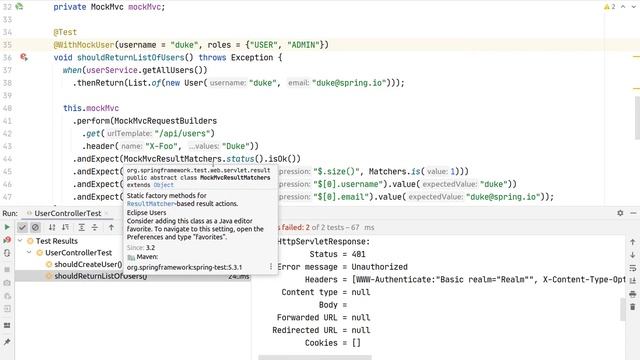Stop the running test process
Image resolution: width=640 pixels, height=360 pixels.
click(7, 269)
